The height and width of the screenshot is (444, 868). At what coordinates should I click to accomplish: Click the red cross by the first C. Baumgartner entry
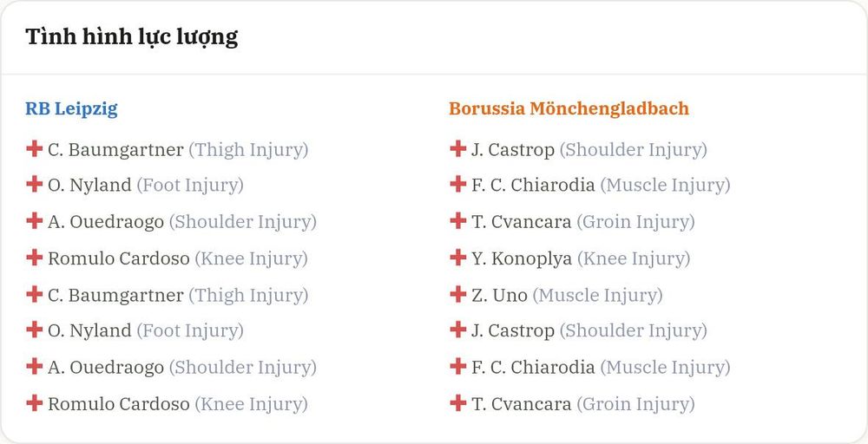(x=35, y=148)
